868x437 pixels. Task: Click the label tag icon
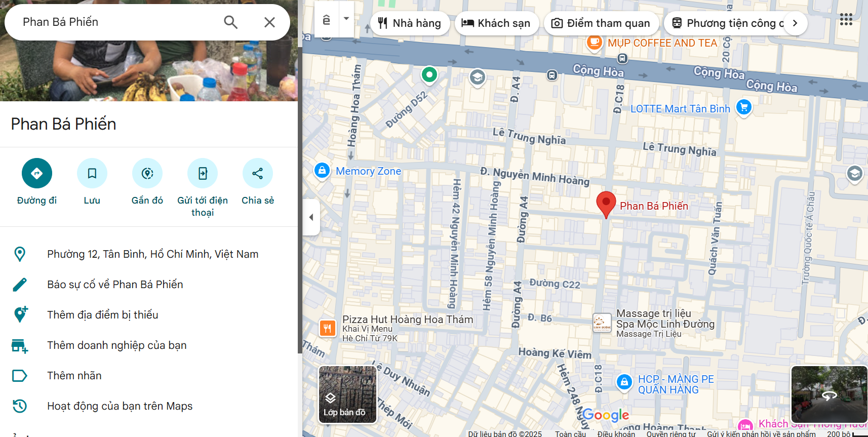[x=20, y=376]
